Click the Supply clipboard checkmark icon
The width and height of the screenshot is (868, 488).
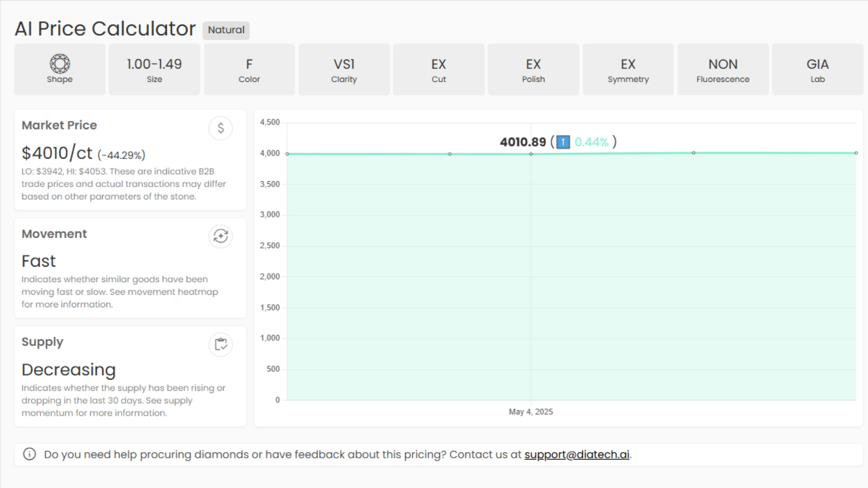tap(221, 345)
